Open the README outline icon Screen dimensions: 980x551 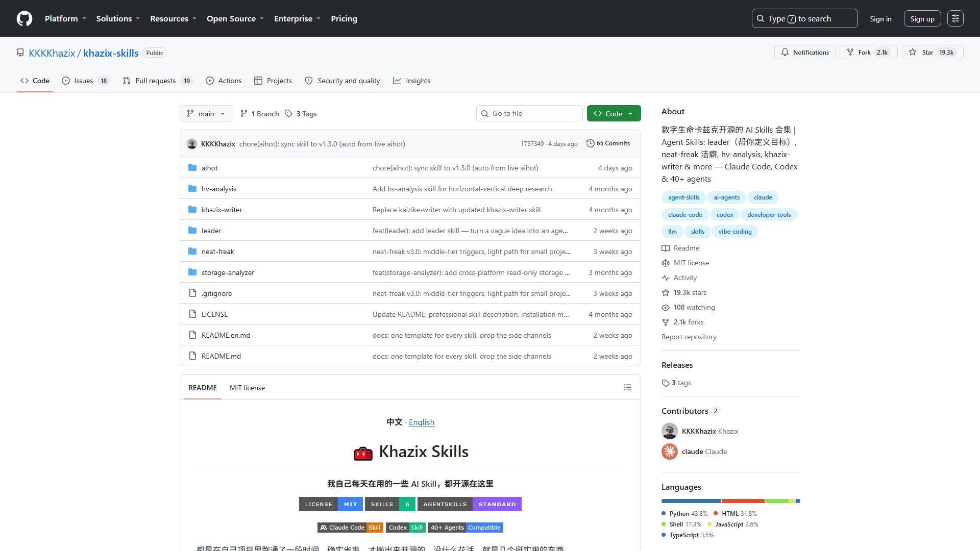point(628,388)
